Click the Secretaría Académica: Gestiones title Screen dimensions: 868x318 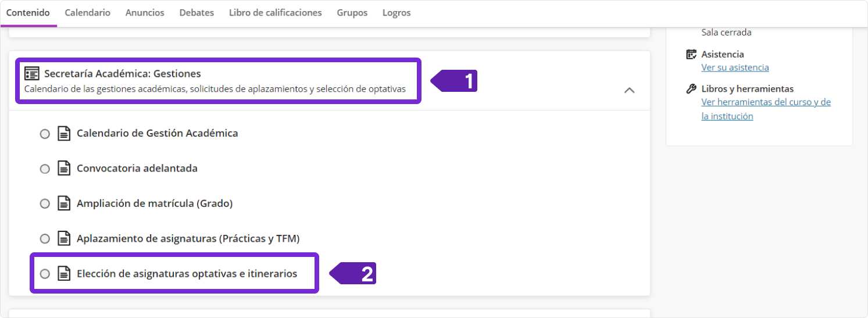tap(122, 74)
